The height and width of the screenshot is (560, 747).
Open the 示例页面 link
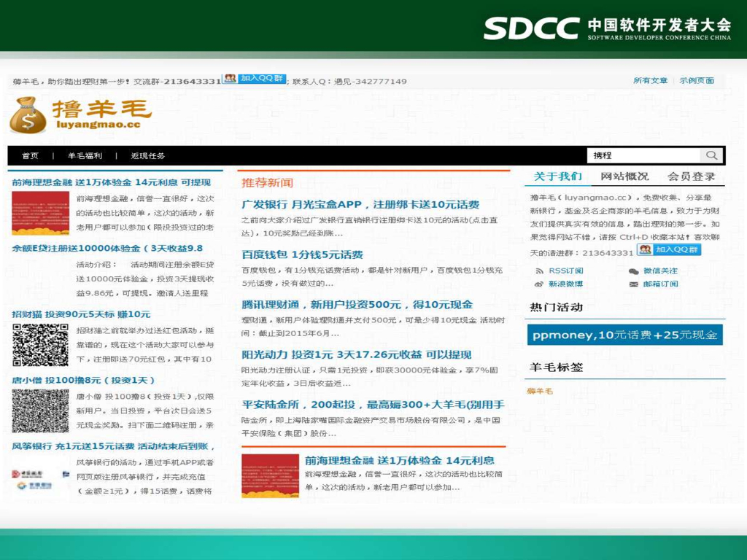point(697,81)
